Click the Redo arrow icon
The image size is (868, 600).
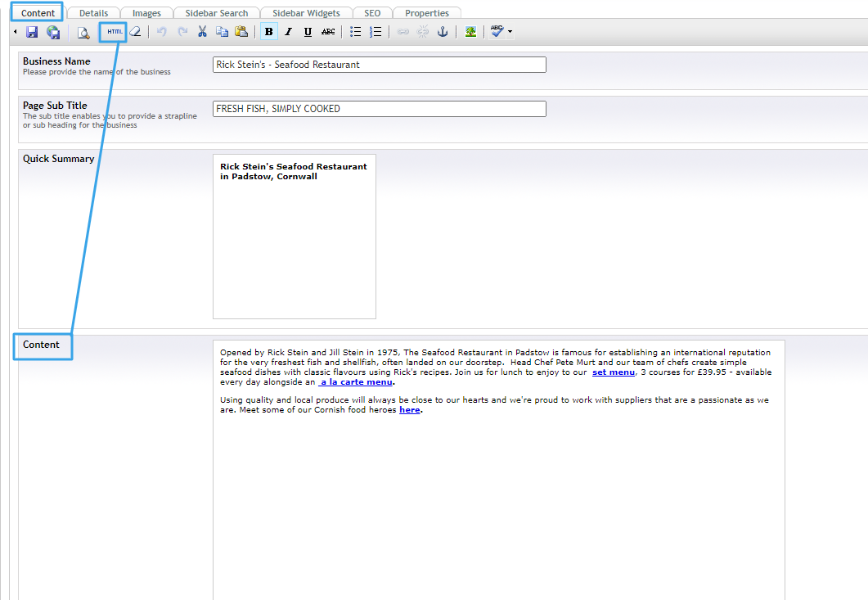[182, 32]
